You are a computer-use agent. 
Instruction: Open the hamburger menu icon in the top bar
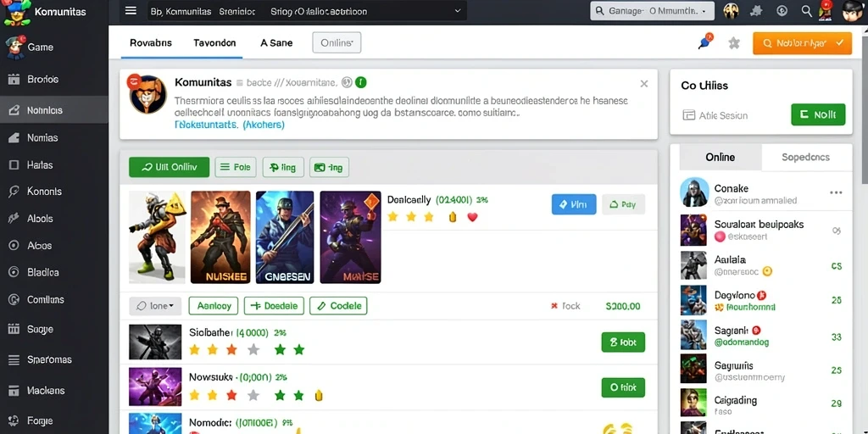[131, 10]
